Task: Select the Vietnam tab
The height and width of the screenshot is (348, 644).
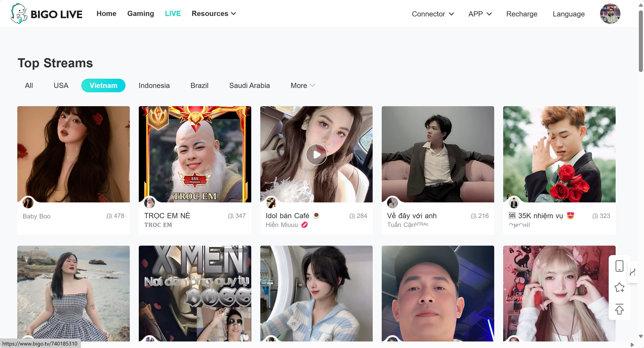Action: (x=103, y=85)
